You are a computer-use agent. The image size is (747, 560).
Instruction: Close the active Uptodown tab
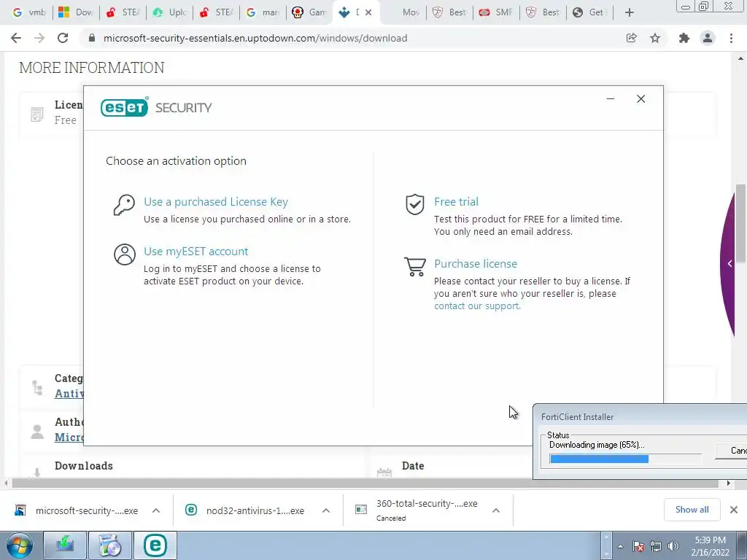click(x=368, y=12)
